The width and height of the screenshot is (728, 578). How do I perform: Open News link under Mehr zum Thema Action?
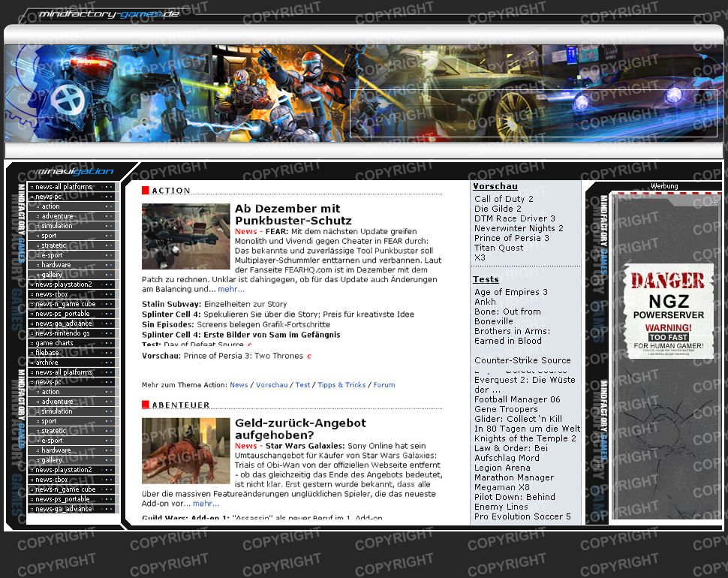(239, 385)
